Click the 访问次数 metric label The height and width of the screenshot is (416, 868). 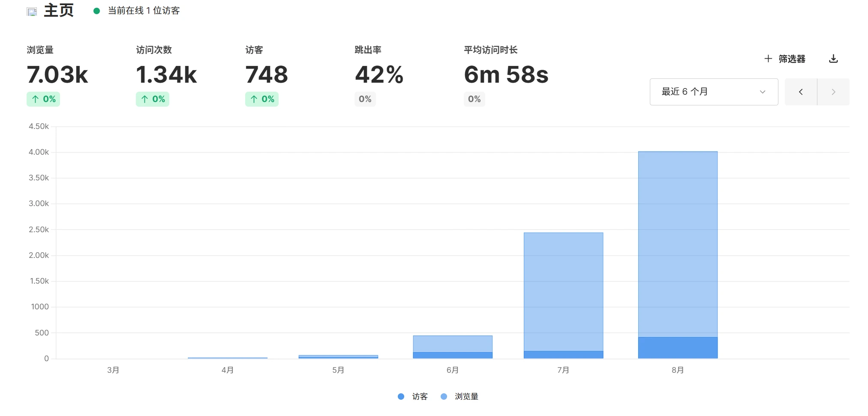point(154,50)
